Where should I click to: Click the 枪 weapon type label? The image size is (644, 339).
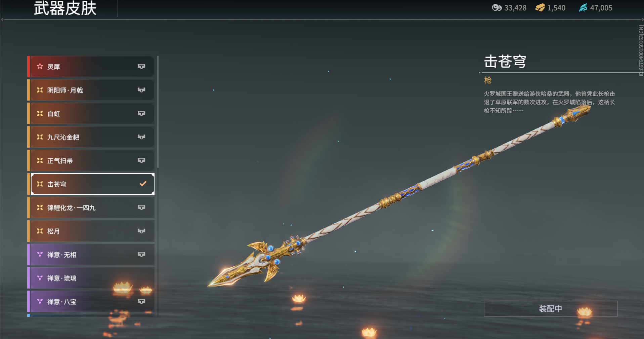488,80
